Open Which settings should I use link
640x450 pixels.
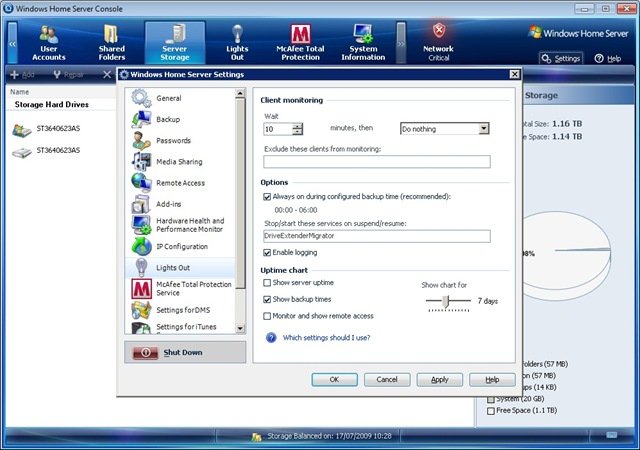[327, 338]
